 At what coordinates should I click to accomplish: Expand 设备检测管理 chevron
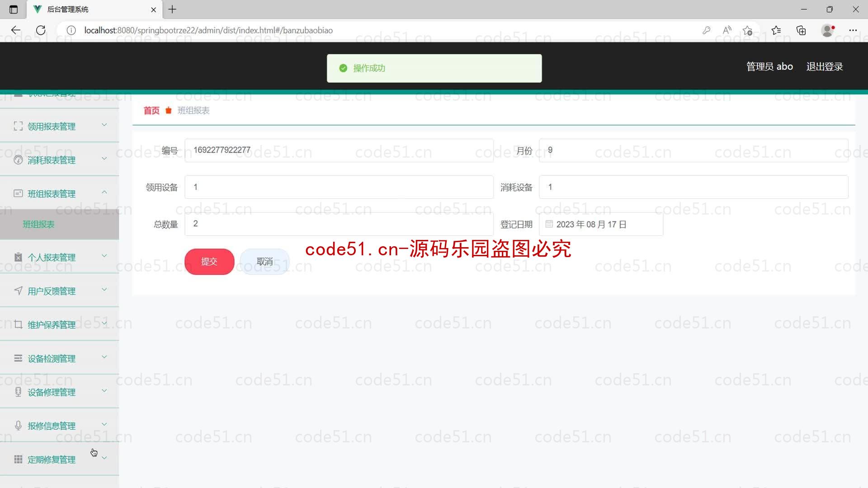[x=104, y=357]
